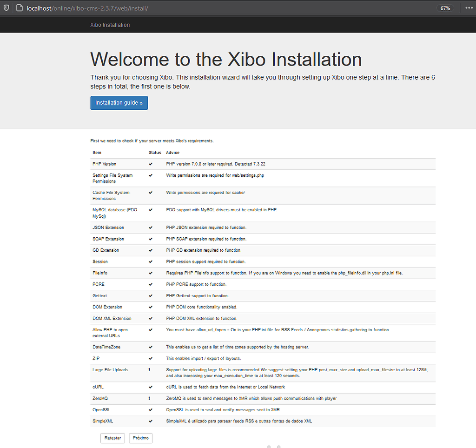Click Próximo to continue installation
The height and width of the screenshot is (448, 476).
pos(140,438)
